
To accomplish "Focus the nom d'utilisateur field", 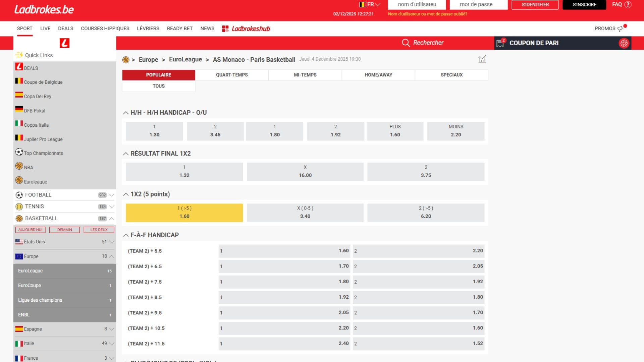I will (417, 5).
